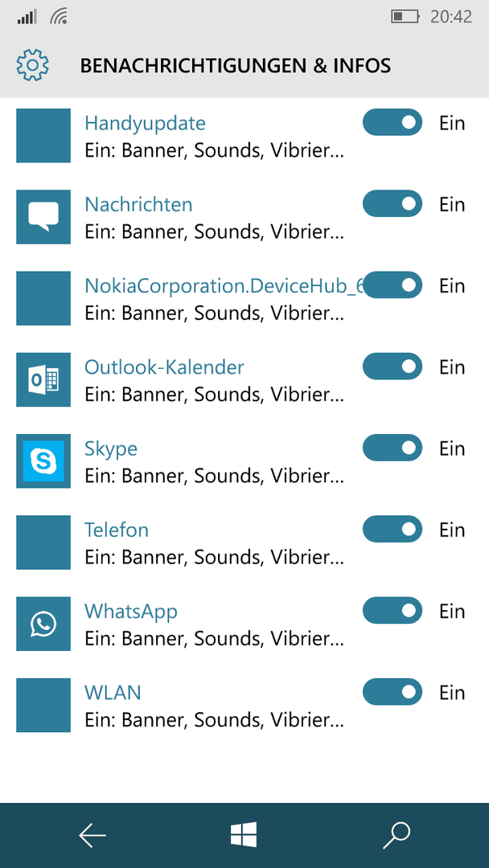Toggle WhatsApp notifications off
This screenshot has width=489, height=868.
[x=392, y=611]
